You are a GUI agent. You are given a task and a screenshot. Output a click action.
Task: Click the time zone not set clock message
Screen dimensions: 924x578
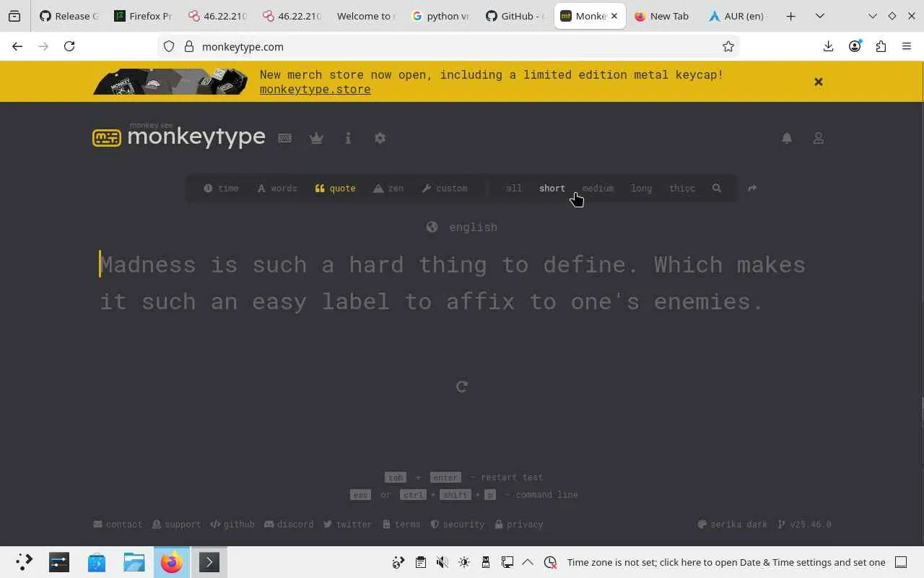click(726, 562)
